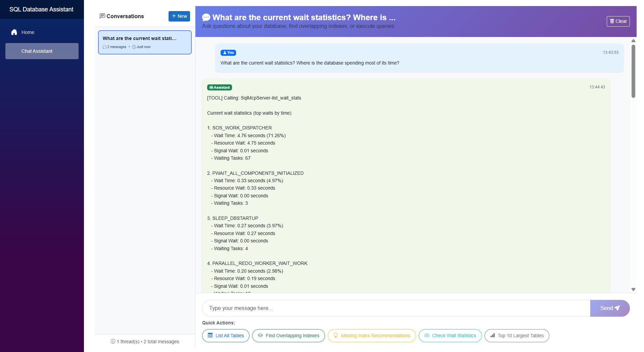
Task: Click the table icon on List All Tables
Action: coord(210,336)
